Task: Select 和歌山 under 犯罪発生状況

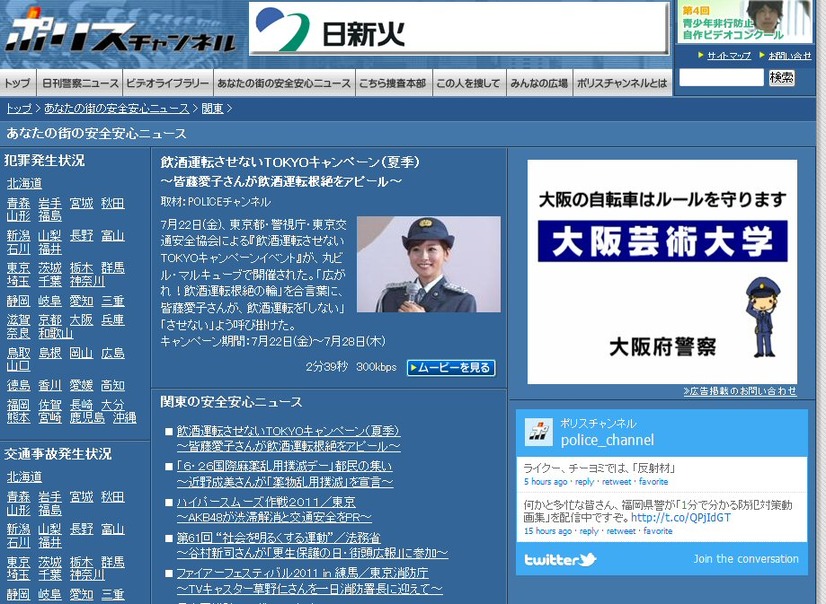Action: coord(56,333)
